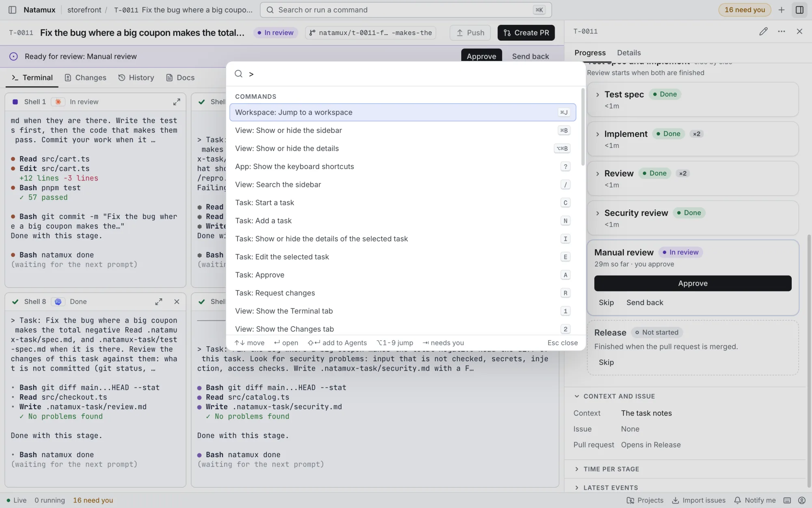Click Import issues in status bar

click(699, 500)
